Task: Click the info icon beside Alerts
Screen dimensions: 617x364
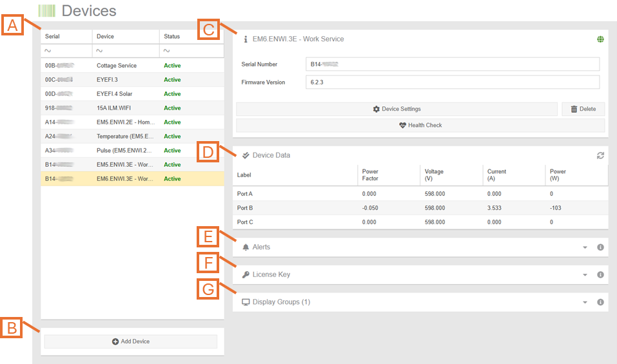Action: [x=600, y=247]
